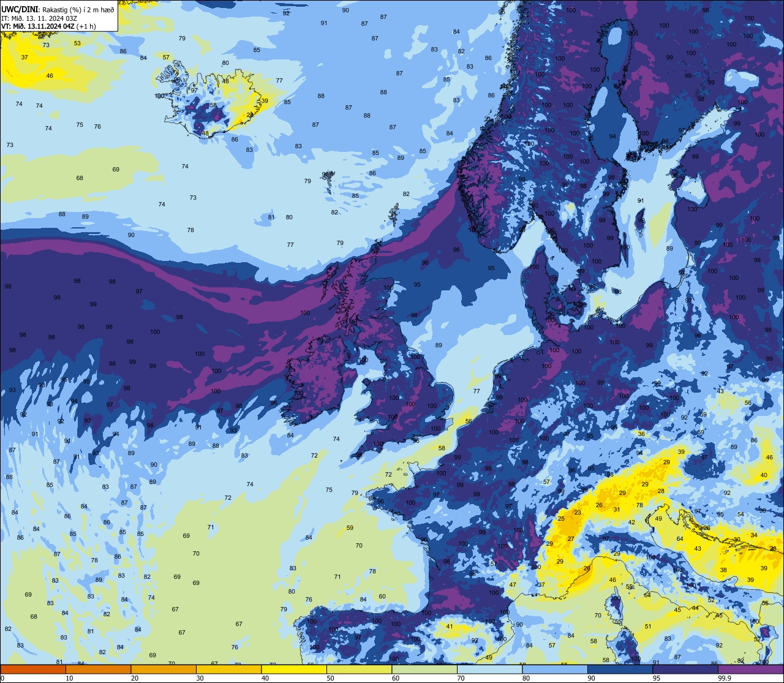The width and height of the screenshot is (784, 683).
Task: Click the '70' label on the legend scale
Action: 461,677
